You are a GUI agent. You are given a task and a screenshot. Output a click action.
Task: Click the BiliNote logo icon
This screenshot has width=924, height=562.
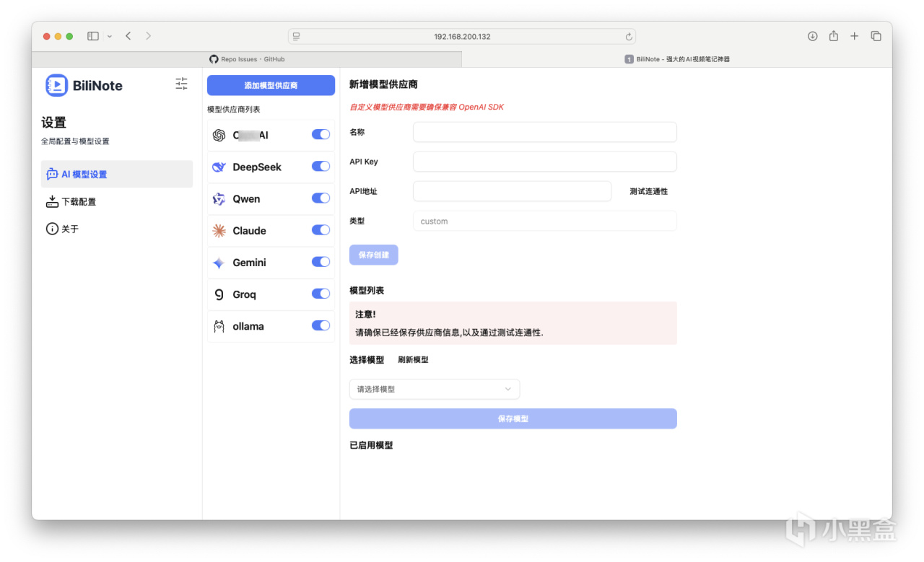[56, 85]
